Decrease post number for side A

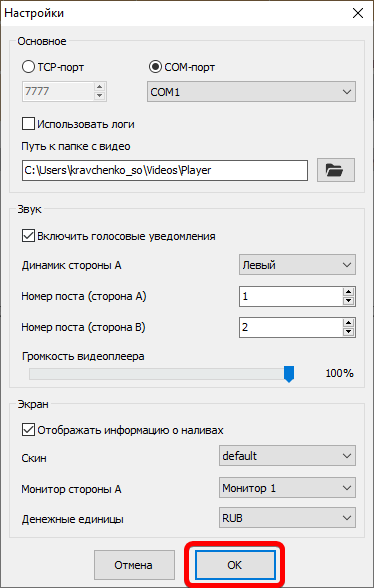pyautogui.click(x=349, y=301)
